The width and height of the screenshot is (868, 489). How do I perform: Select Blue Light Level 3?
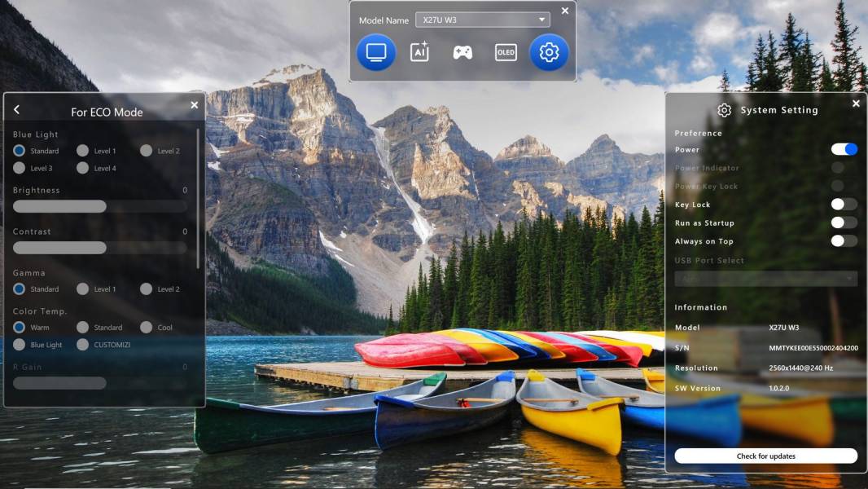point(19,168)
